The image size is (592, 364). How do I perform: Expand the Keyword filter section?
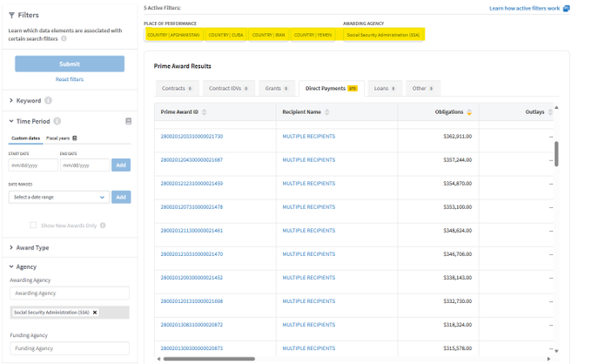click(28, 101)
